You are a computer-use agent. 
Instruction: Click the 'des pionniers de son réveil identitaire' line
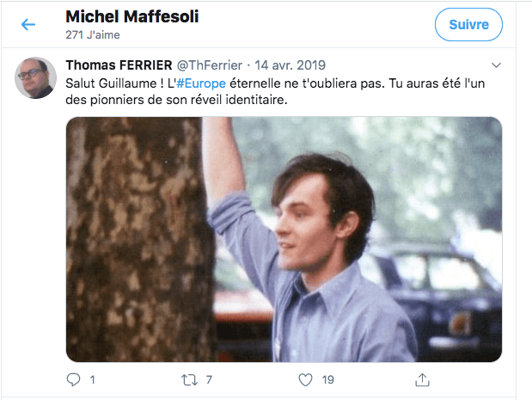point(177,99)
